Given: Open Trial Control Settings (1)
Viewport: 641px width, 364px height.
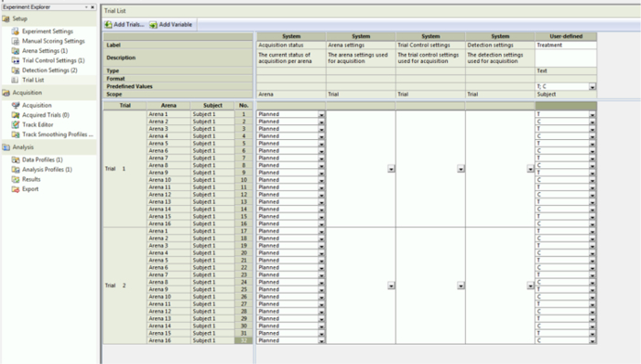Looking at the screenshot, I should point(53,60).
